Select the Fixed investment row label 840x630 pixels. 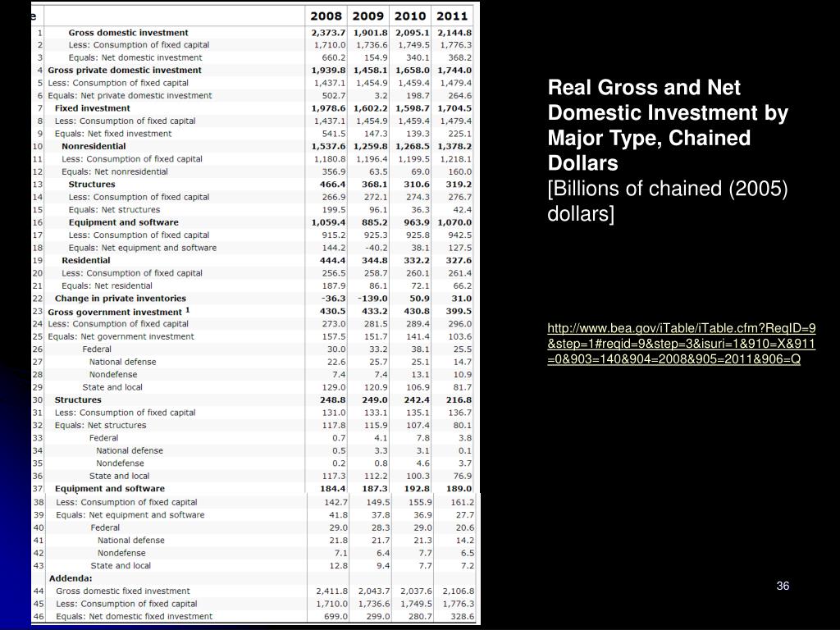(x=92, y=108)
